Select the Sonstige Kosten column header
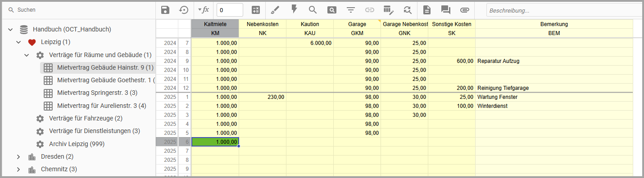Image resolution: width=644 pixels, height=178 pixels. (x=452, y=24)
